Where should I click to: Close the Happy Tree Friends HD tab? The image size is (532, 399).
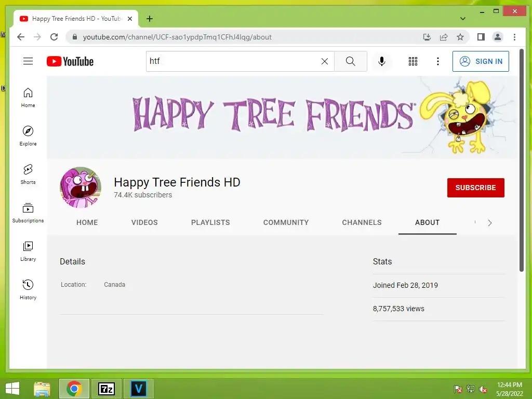point(129,19)
